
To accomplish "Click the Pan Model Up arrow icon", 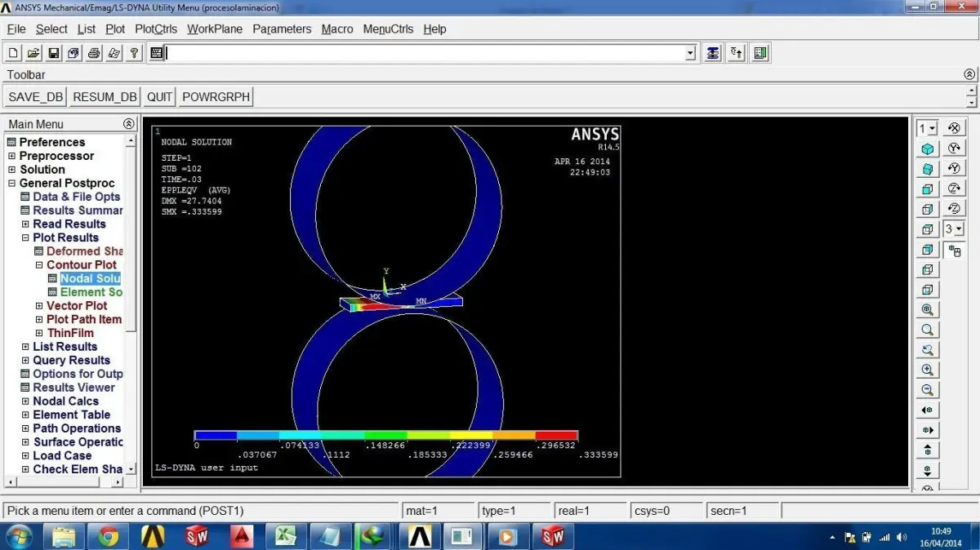I will pos(927,450).
